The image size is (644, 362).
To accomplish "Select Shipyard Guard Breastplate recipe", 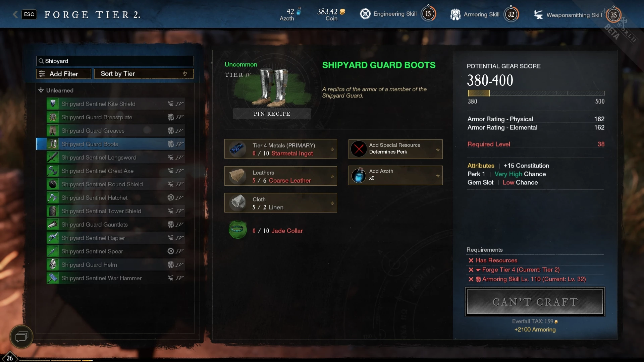I will tap(116, 117).
